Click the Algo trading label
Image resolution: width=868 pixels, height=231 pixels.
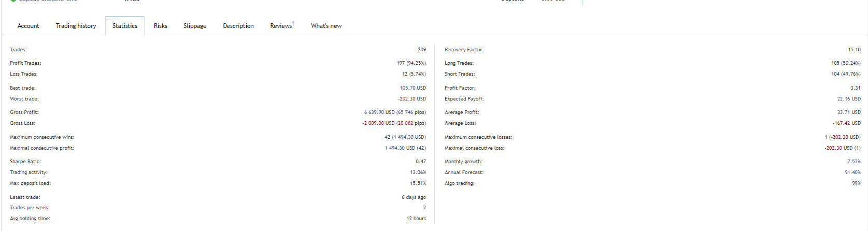point(459,183)
